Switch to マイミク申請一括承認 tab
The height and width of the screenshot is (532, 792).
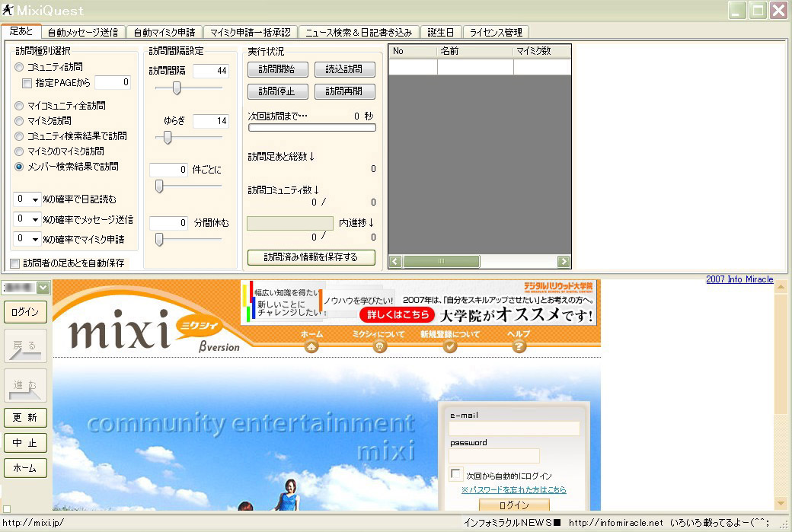tap(250, 32)
